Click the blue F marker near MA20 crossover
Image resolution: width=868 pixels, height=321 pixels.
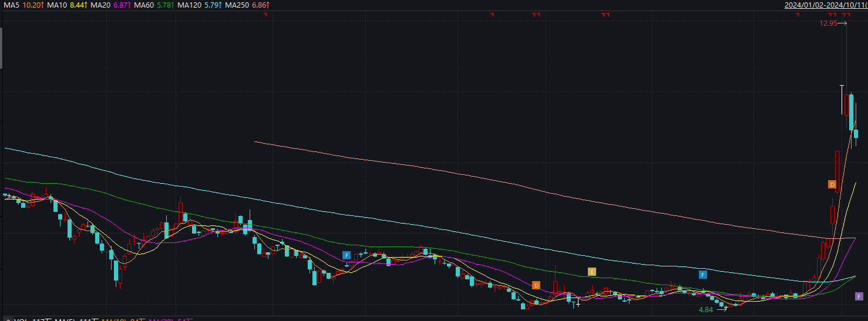coord(346,255)
